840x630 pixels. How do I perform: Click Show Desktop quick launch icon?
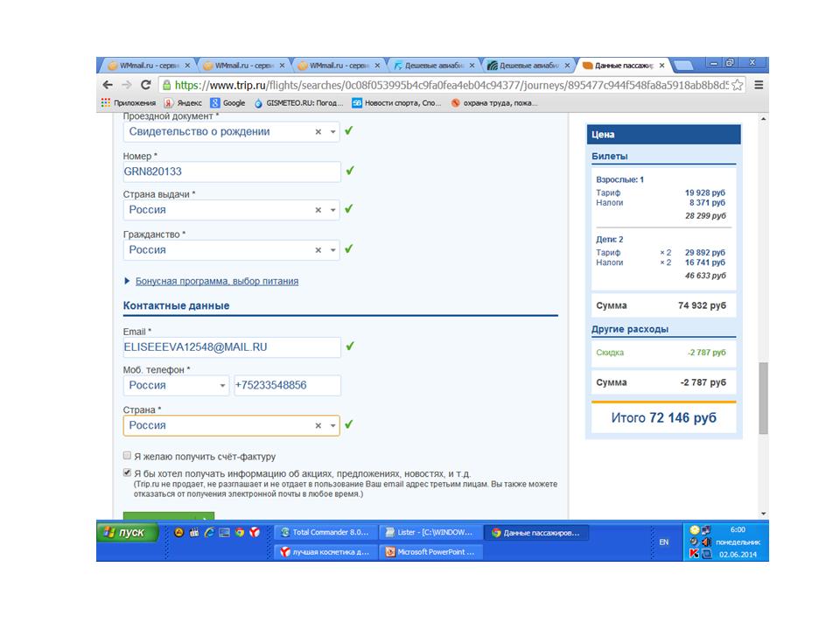[225, 532]
